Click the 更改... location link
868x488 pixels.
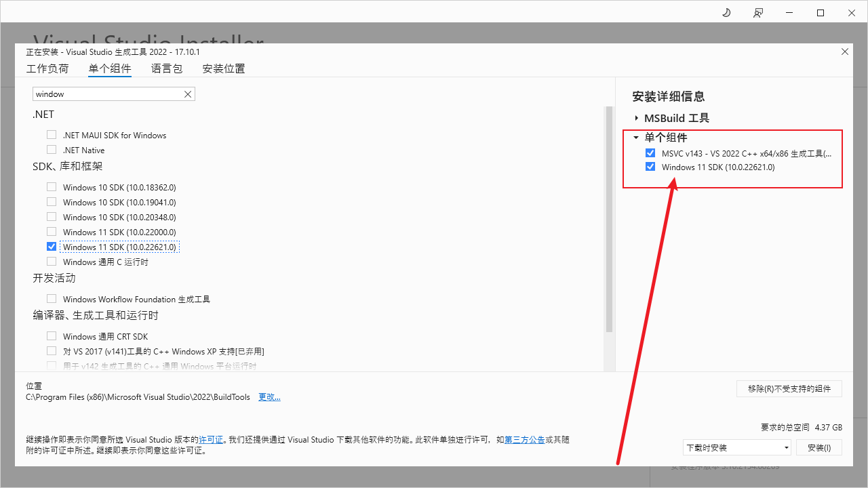tap(269, 397)
